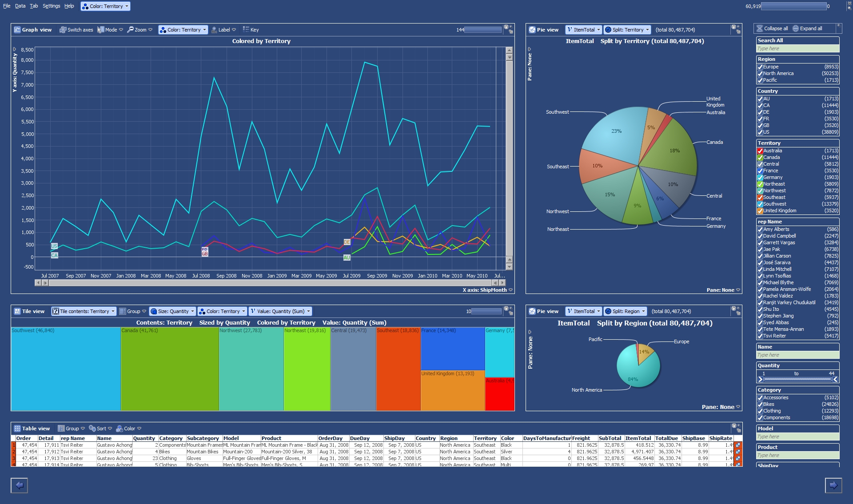
Task: Open top pie ItemTotal dropdown
Action: (583, 30)
